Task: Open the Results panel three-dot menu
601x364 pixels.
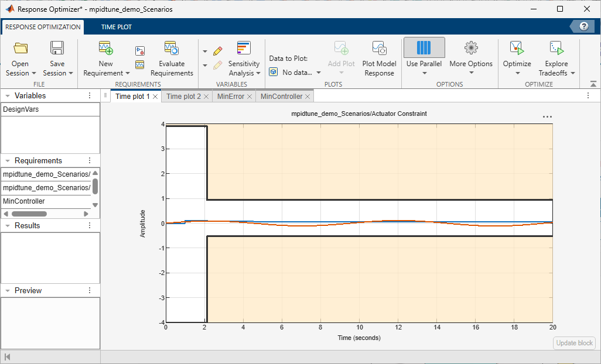Action: tap(90, 225)
